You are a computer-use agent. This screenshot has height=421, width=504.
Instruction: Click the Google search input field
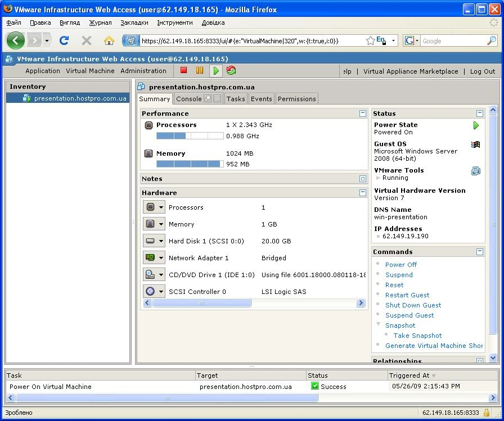point(453,41)
